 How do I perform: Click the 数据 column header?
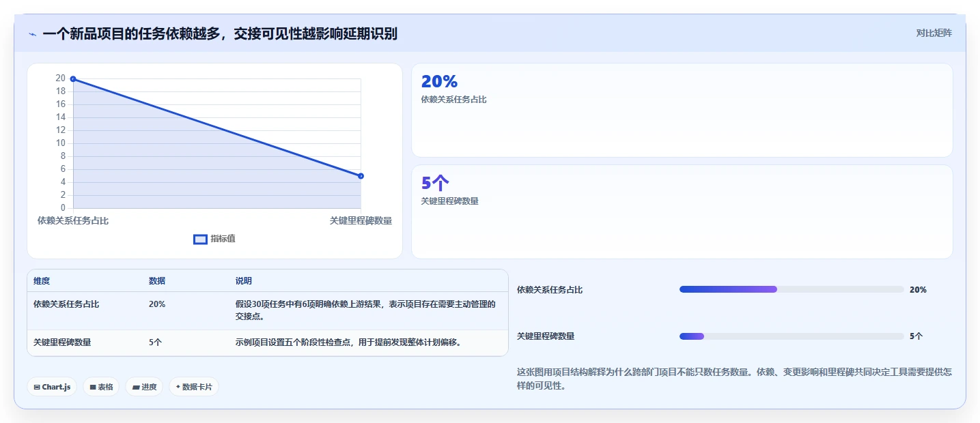point(157,281)
